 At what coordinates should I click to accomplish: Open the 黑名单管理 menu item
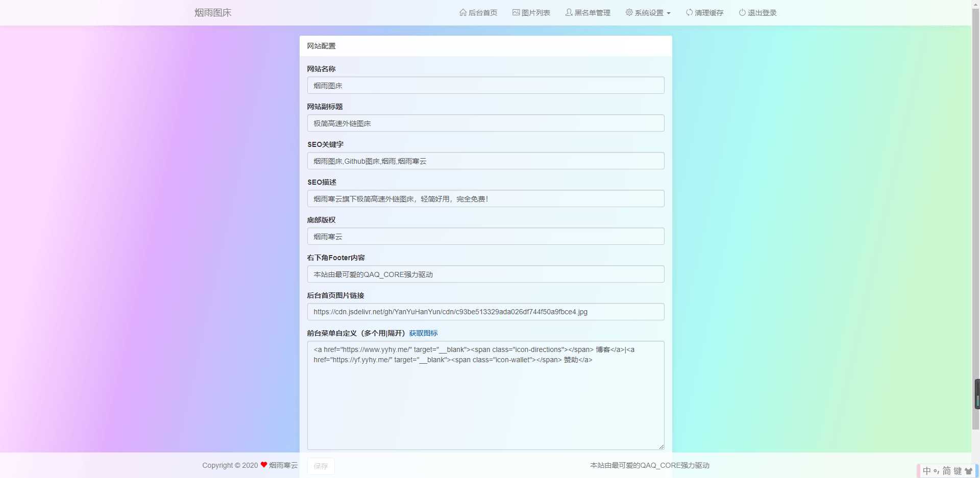[592, 13]
